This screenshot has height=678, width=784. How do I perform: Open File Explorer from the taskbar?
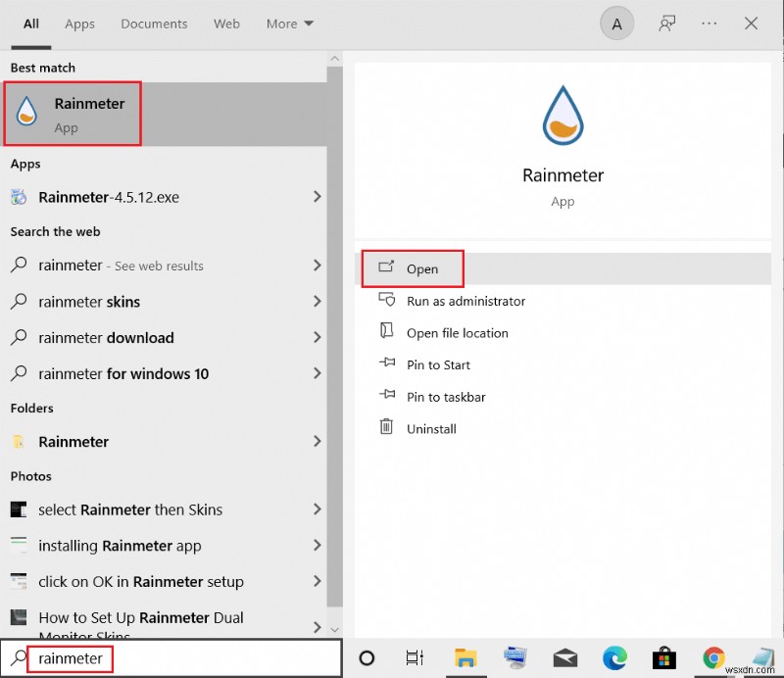click(465, 658)
